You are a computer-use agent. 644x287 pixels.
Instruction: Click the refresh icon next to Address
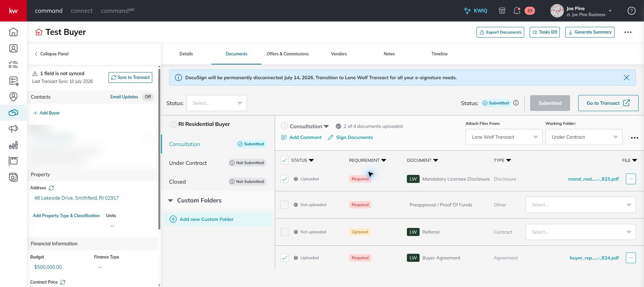[51, 188]
